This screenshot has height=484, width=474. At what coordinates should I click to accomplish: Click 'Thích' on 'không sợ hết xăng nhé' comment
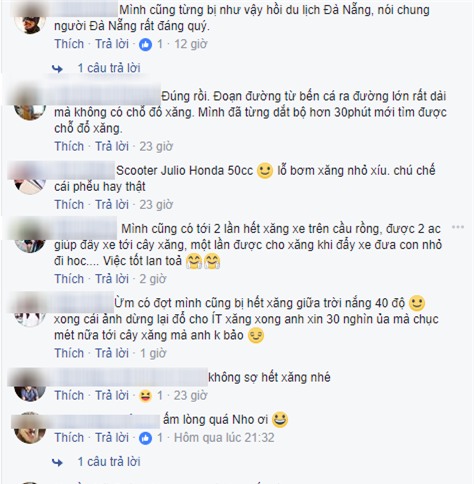tap(69, 396)
